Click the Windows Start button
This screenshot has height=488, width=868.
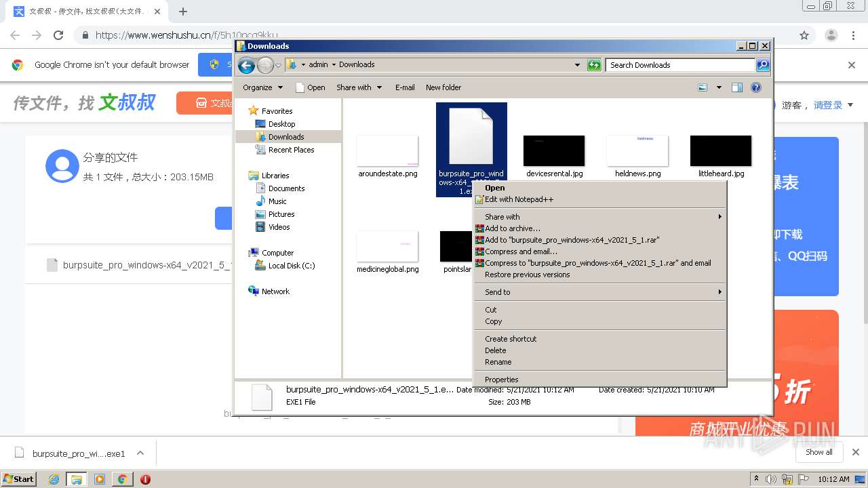point(19,479)
